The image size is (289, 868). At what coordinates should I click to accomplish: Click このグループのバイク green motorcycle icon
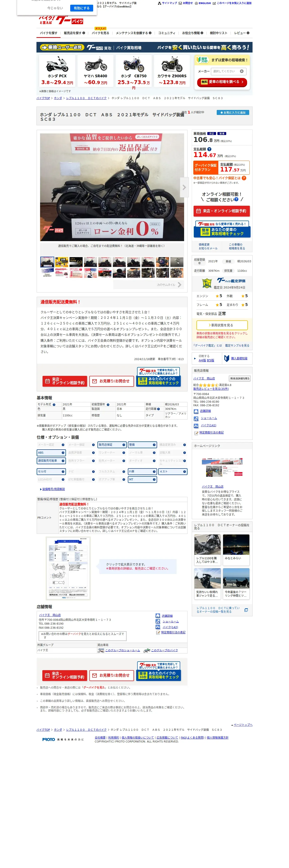(147, 650)
